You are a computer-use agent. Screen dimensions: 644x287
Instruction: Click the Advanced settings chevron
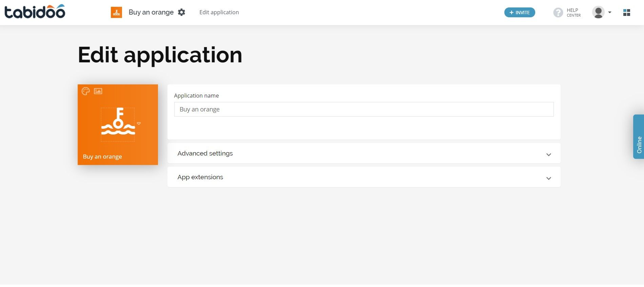click(549, 155)
